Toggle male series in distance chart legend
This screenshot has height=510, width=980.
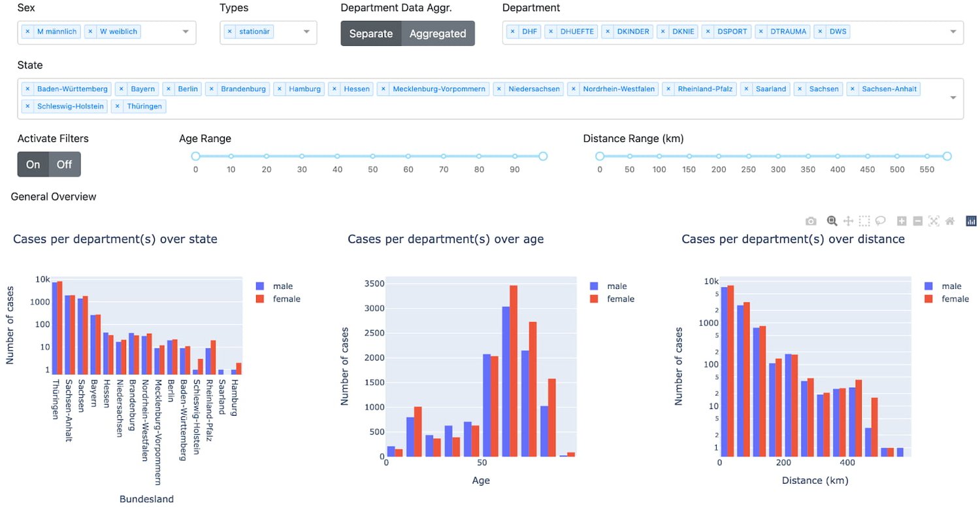click(944, 286)
